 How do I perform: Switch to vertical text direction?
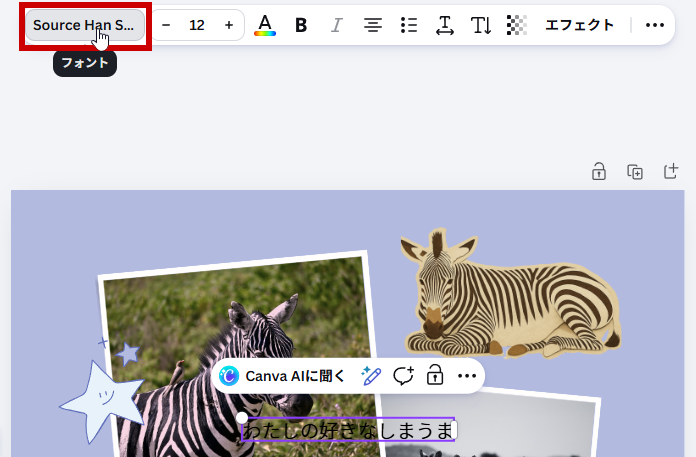(481, 25)
